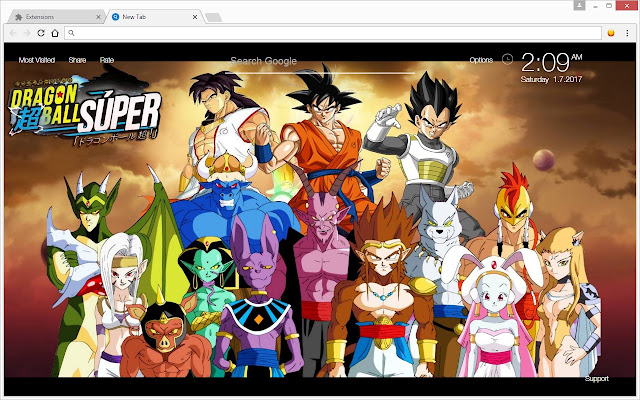Image resolution: width=640 pixels, height=400 pixels.
Task: Open the Most Visited link
Action: 37,60
